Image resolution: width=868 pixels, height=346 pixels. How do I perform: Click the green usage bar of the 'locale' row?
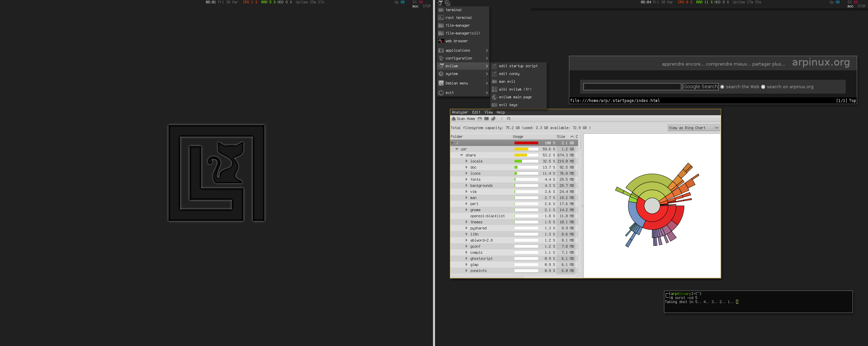tap(518, 161)
